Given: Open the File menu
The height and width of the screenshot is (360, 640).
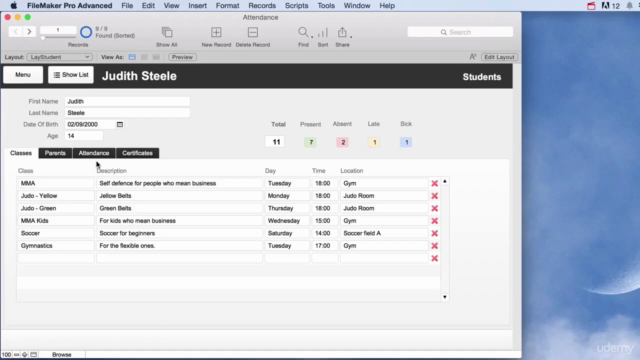Looking at the screenshot, I should tap(127, 6).
